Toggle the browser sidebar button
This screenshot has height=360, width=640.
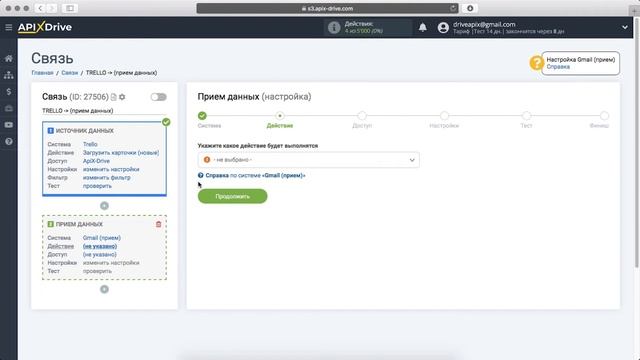[x=70, y=8]
